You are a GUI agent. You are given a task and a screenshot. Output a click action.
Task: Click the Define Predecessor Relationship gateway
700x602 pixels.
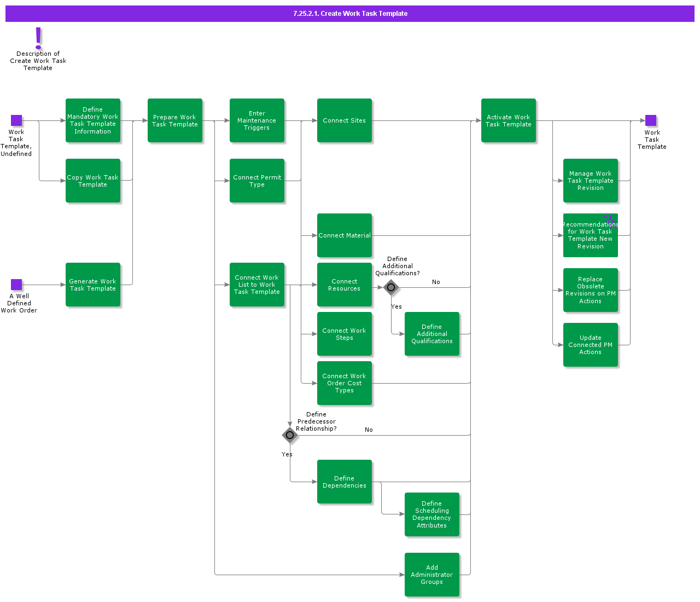pyautogui.click(x=290, y=435)
